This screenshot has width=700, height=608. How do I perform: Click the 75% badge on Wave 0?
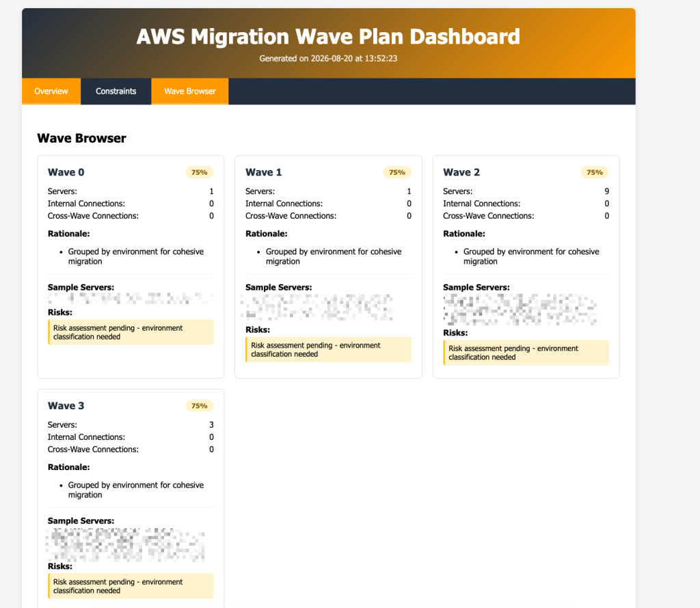[x=199, y=172]
